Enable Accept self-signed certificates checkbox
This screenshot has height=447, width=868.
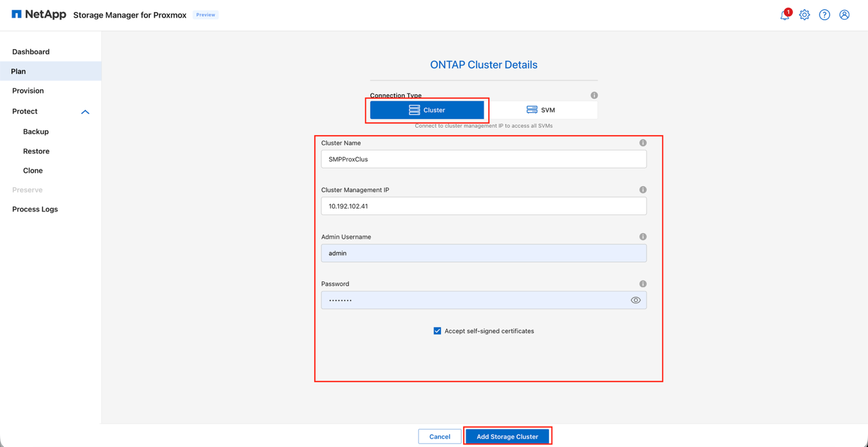437,330
